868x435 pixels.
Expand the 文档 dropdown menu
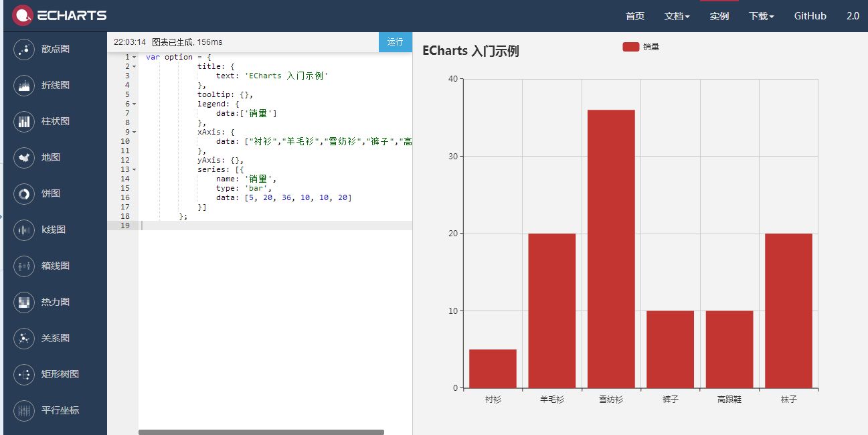677,16
